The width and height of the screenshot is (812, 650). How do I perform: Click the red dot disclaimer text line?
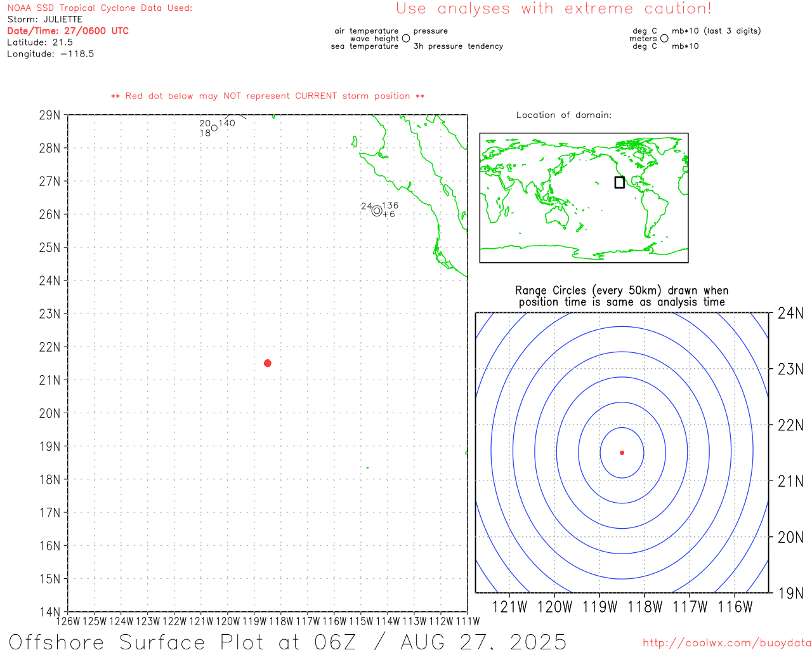268,96
